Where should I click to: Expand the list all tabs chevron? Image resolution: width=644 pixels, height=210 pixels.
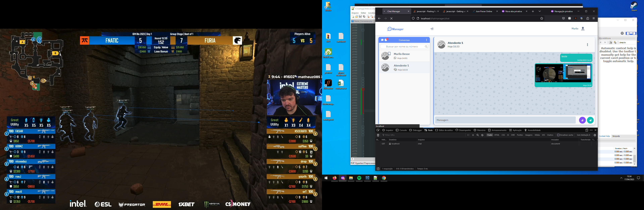coord(540,11)
